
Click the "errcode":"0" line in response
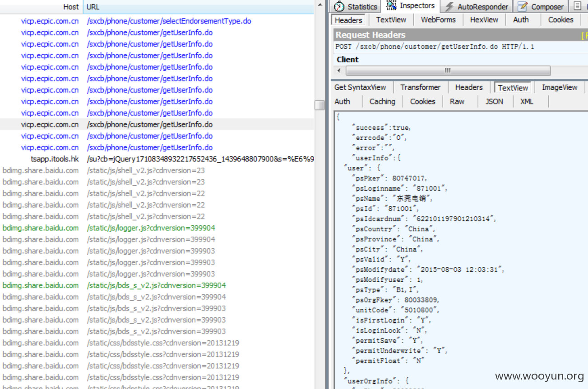(379, 138)
